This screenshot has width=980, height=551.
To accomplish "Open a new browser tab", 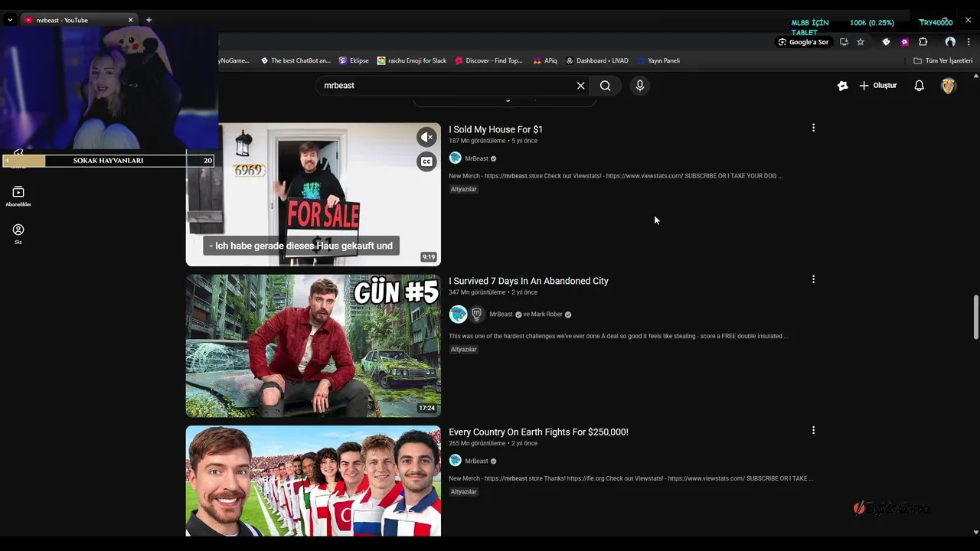I will 149,20.
